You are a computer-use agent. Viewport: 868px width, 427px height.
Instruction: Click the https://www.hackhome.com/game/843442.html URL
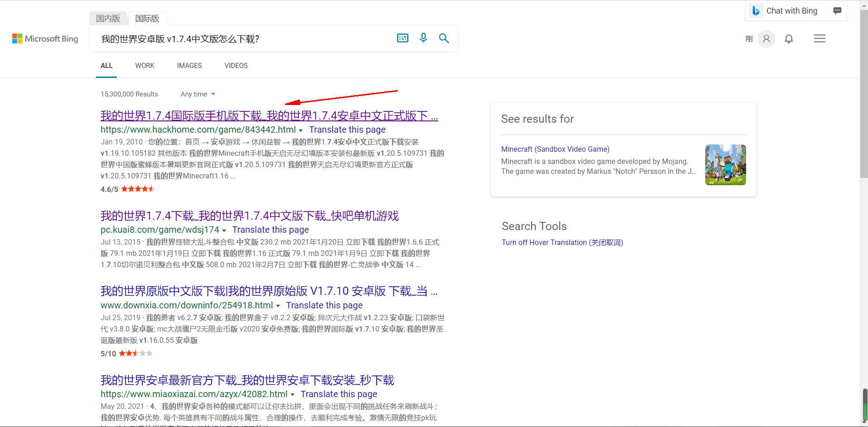click(x=198, y=130)
